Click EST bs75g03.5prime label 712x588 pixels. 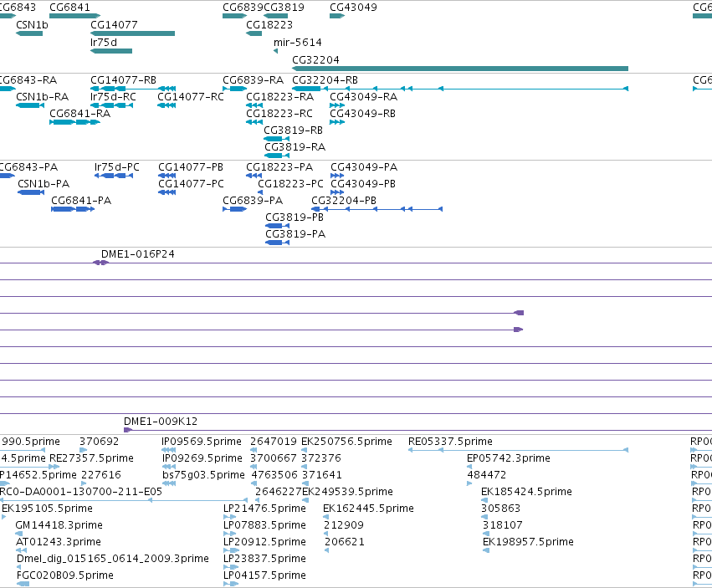click(x=203, y=475)
